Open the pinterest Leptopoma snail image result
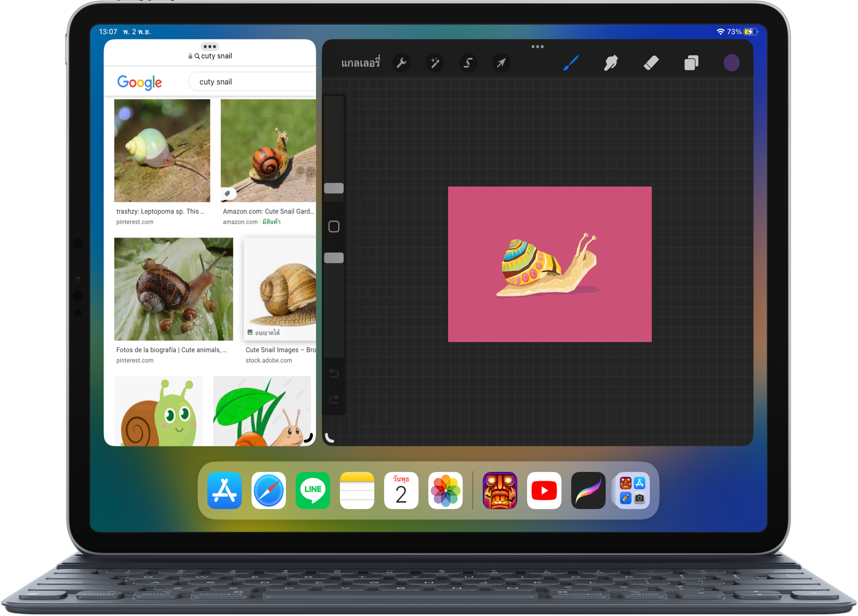This screenshot has width=858, height=616. pyautogui.click(x=162, y=151)
